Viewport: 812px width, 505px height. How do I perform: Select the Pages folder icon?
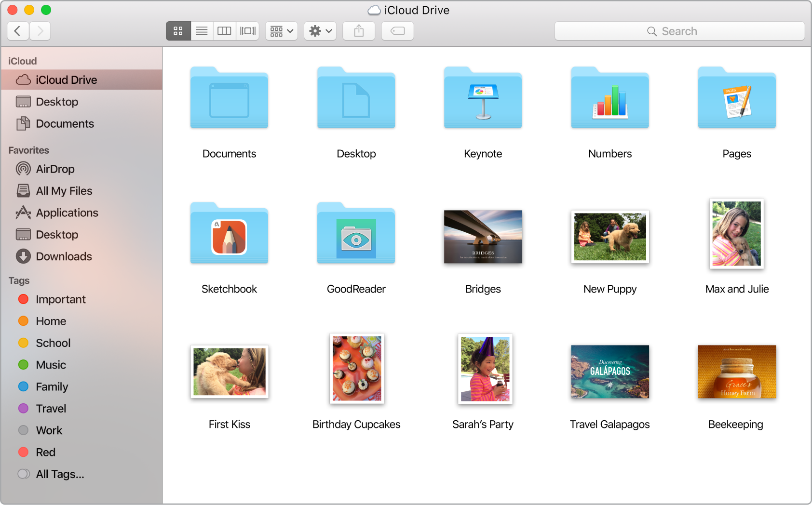pyautogui.click(x=737, y=98)
